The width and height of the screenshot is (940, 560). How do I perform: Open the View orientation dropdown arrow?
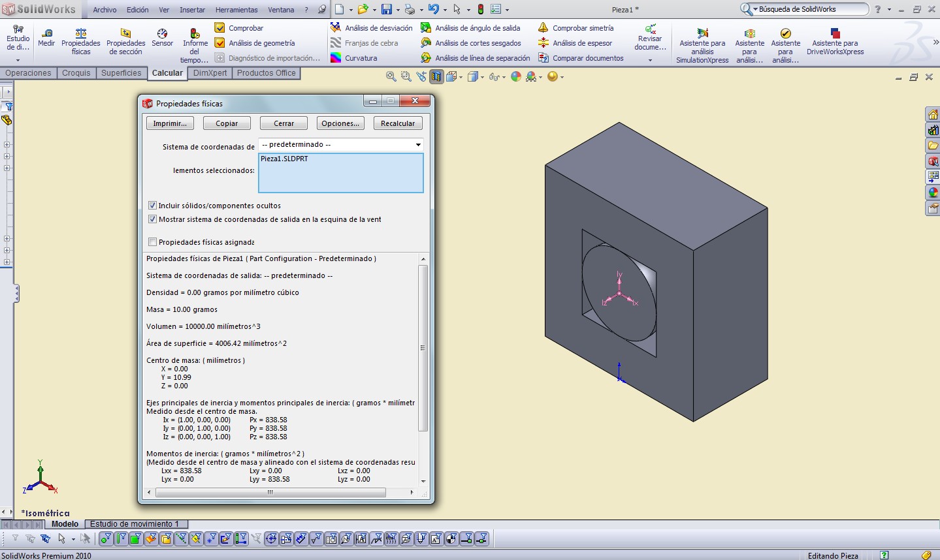click(x=461, y=77)
